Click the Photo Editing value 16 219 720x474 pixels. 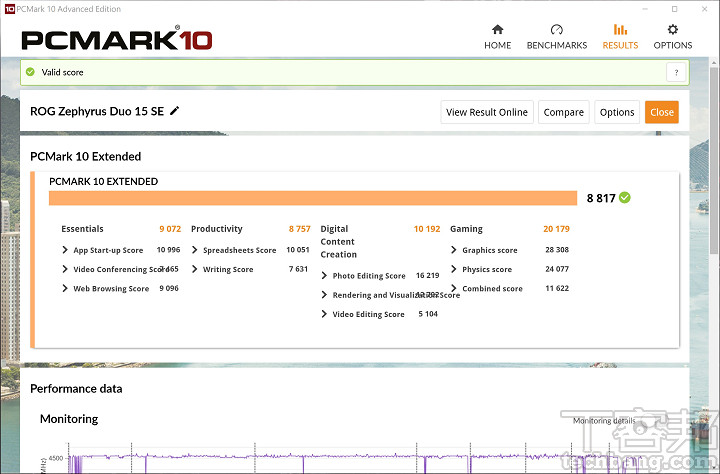coord(428,275)
